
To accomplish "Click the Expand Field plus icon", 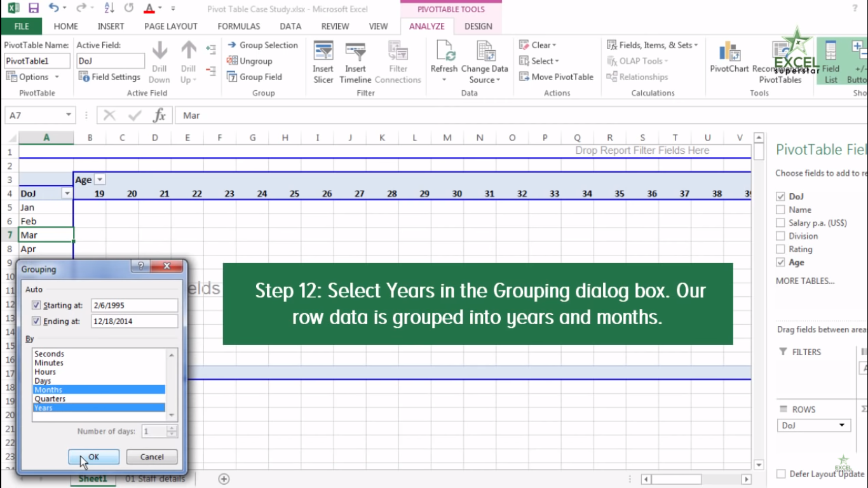I will tap(211, 48).
